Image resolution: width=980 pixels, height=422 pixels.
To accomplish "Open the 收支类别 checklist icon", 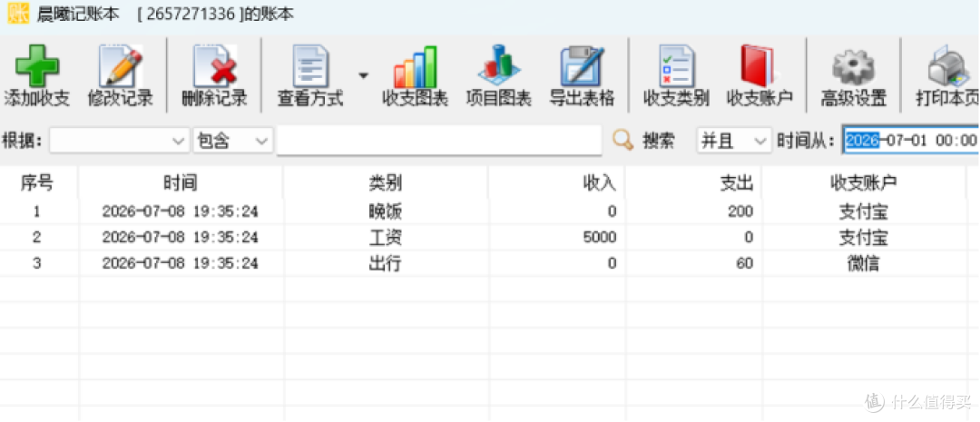I will pos(676,67).
